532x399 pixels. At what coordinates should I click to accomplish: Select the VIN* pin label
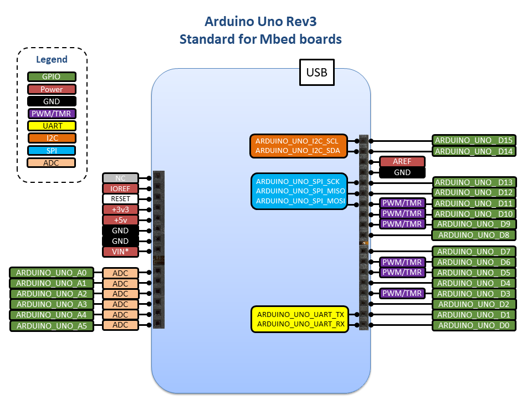click(120, 252)
